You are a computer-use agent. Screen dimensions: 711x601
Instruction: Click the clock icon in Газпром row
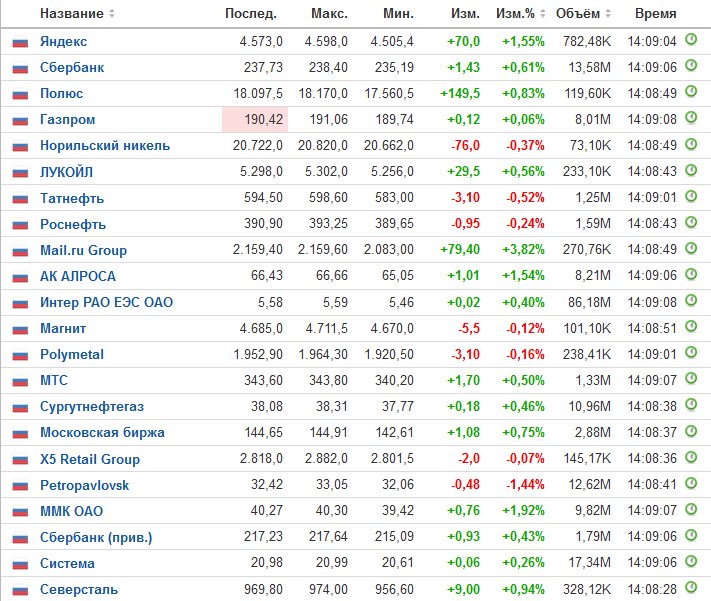tap(691, 118)
